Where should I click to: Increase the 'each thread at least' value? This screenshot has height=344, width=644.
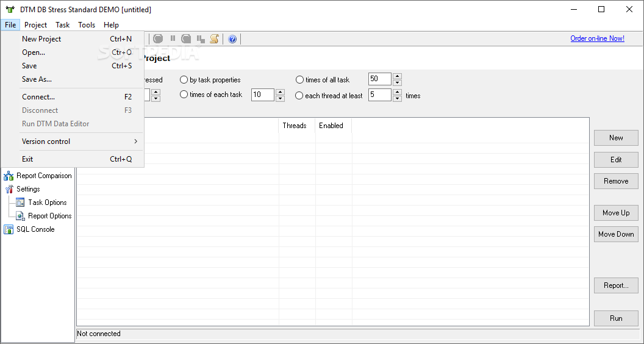(397, 92)
